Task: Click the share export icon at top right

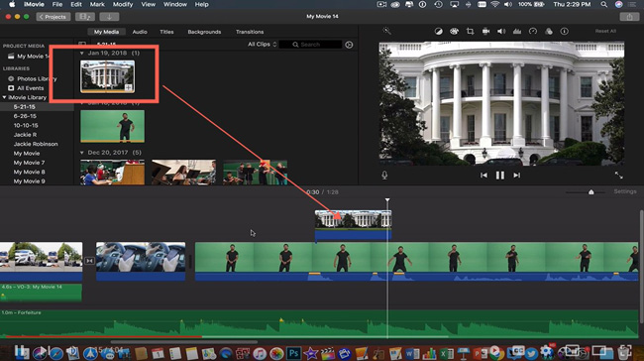Action: tap(629, 17)
